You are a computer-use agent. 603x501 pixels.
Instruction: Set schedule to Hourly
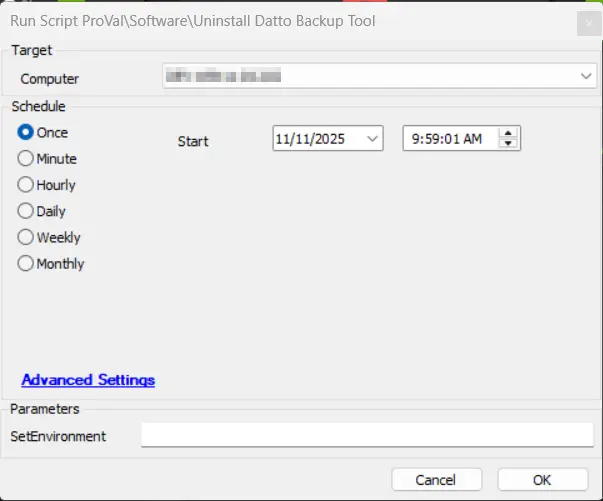(x=26, y=185)
